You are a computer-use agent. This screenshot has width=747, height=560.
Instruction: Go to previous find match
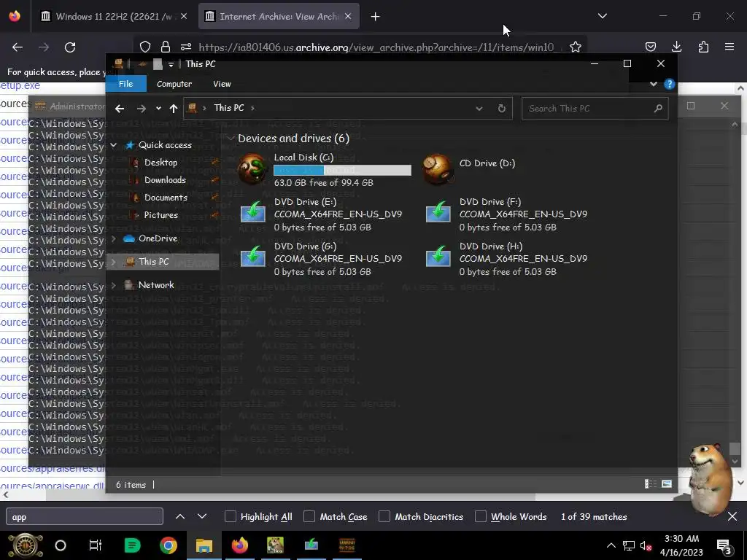(180, 517)
